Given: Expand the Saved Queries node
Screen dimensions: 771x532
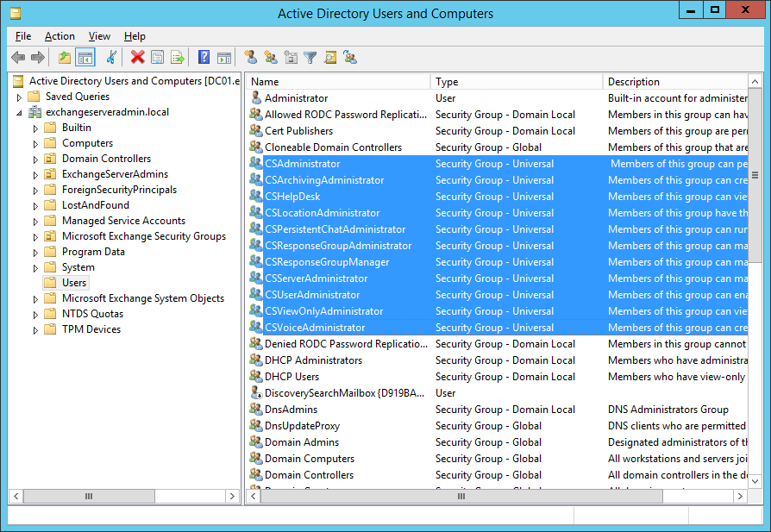Looking at the screenshot, I should 19,97.
